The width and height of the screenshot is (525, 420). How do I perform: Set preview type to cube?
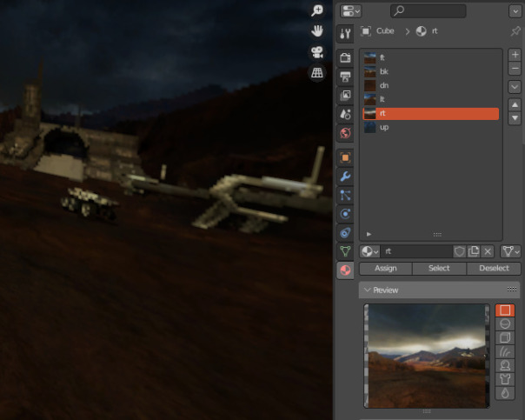(505, 337)
